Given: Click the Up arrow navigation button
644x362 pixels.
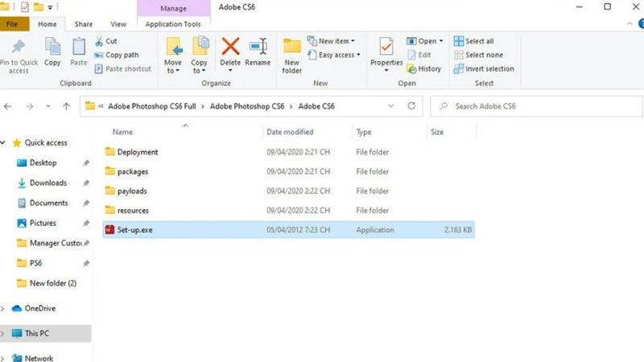Looking at the screenshot, I should pyautogui.click(x=67, y=106).
